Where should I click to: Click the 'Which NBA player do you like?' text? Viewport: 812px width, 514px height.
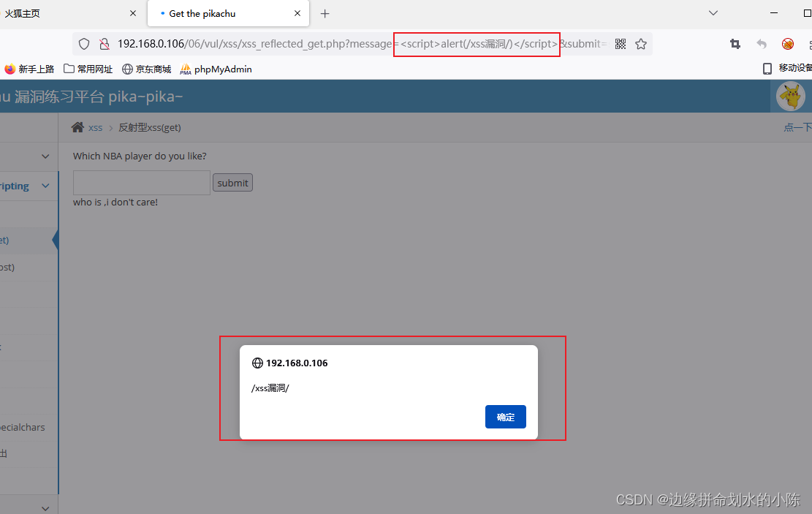(140, 156)
